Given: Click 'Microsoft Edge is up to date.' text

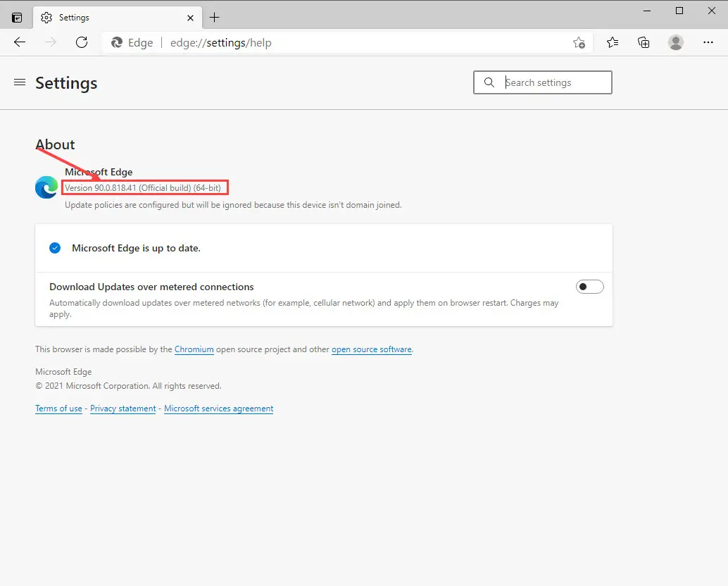Looking at the screenshot, I should point(136,248).
